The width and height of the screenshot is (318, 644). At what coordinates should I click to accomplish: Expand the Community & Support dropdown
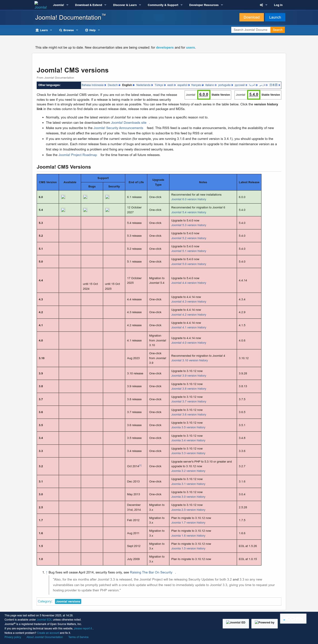point(165,5)
